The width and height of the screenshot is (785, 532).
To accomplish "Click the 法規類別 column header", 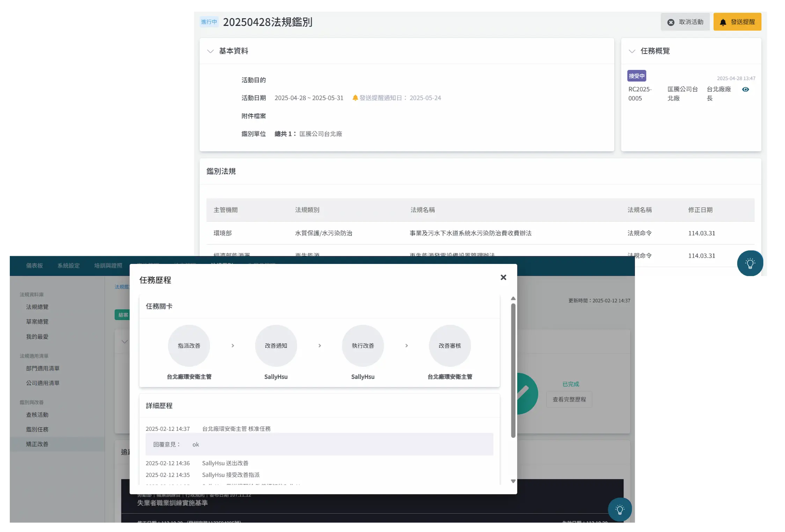I will pos(307,210).
